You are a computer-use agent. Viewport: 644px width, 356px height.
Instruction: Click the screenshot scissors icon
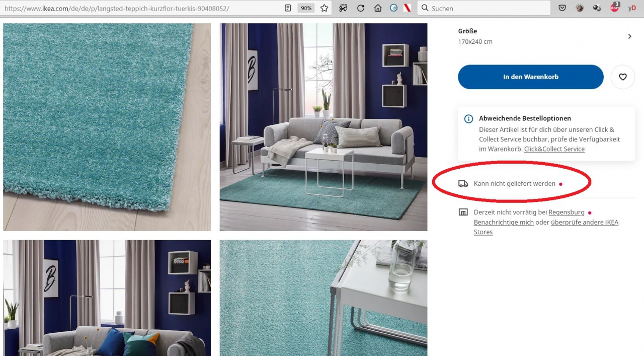[x=343, y=8]
